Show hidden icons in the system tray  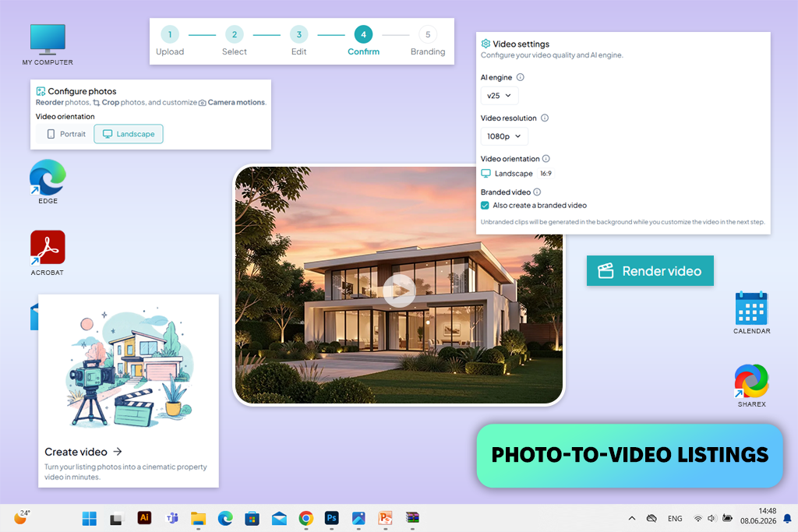tap(631, 518)
